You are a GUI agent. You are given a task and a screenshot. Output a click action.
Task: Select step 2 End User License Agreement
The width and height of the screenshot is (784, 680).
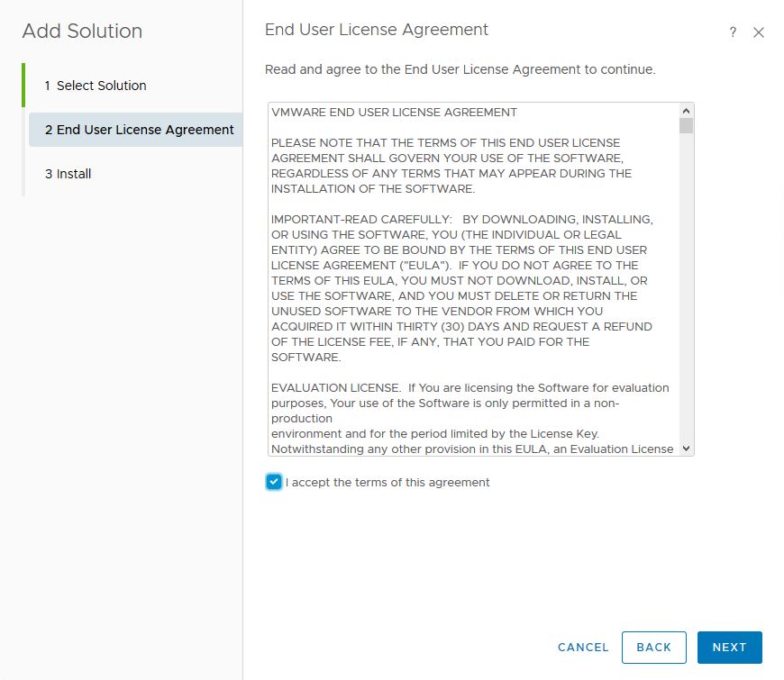(x=140, y=130)
